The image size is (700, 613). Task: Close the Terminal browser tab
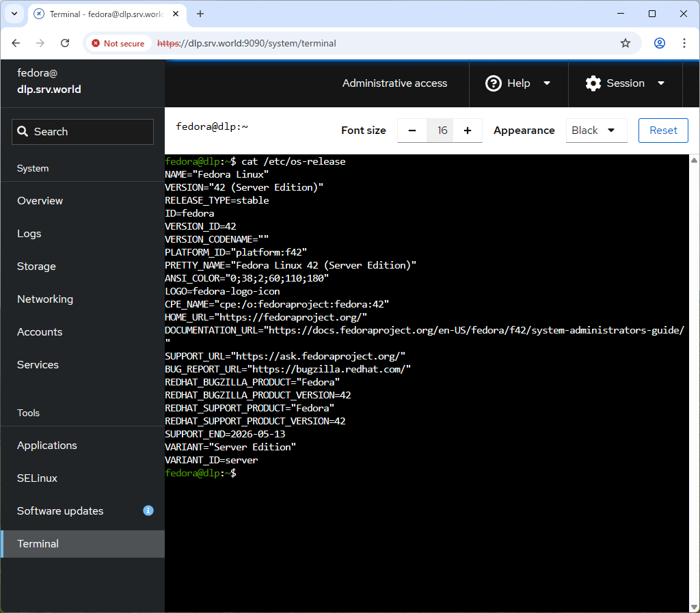[176, 14]
